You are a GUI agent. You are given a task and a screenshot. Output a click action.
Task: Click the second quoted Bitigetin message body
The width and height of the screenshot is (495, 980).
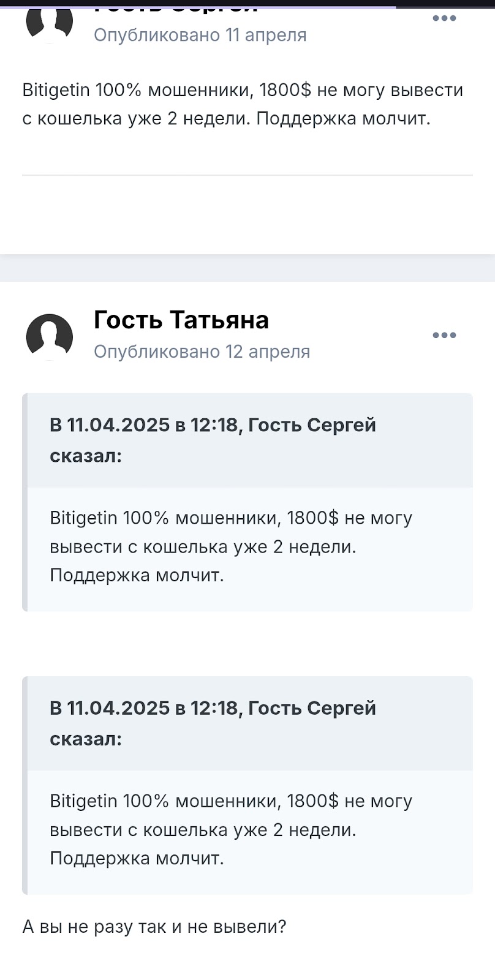231,829
